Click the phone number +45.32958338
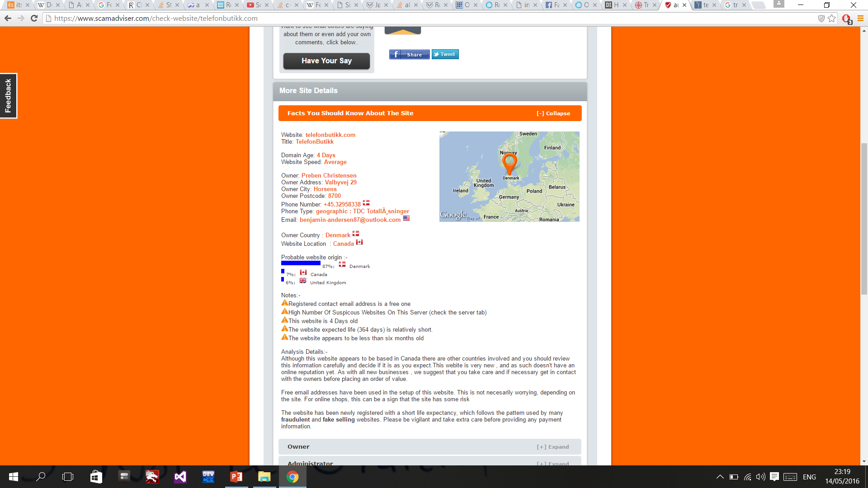This screenshot has width=868, height=488. 342,204
